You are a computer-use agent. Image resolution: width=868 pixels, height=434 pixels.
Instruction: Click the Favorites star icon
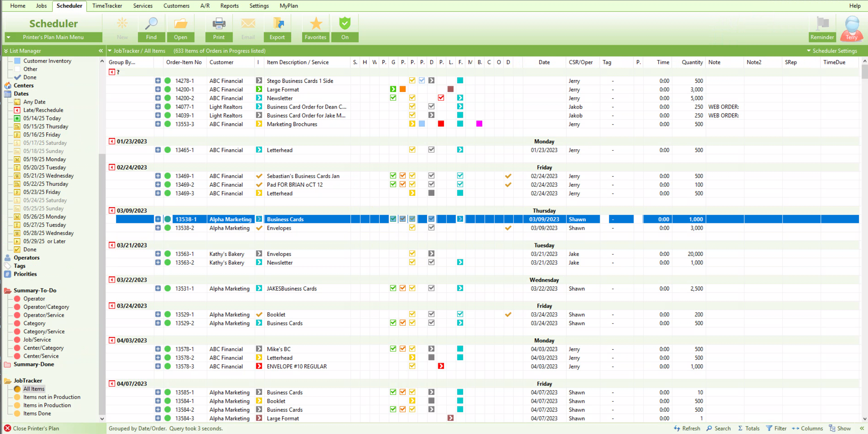tap(315, 24)
